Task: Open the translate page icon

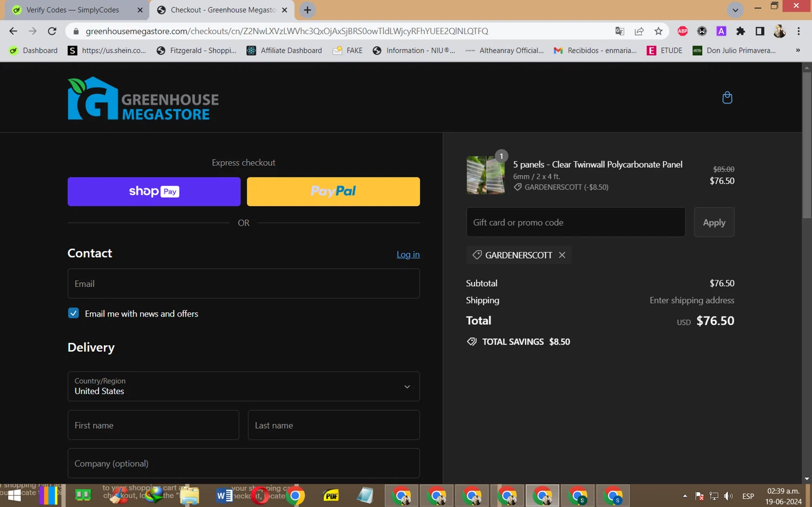Action: 620,31
